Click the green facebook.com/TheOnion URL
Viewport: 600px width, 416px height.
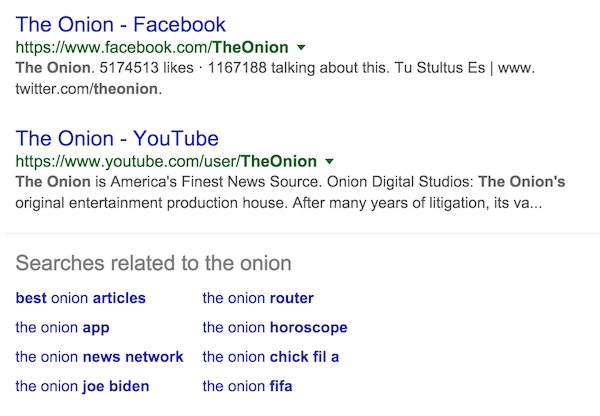click(152, 48)
